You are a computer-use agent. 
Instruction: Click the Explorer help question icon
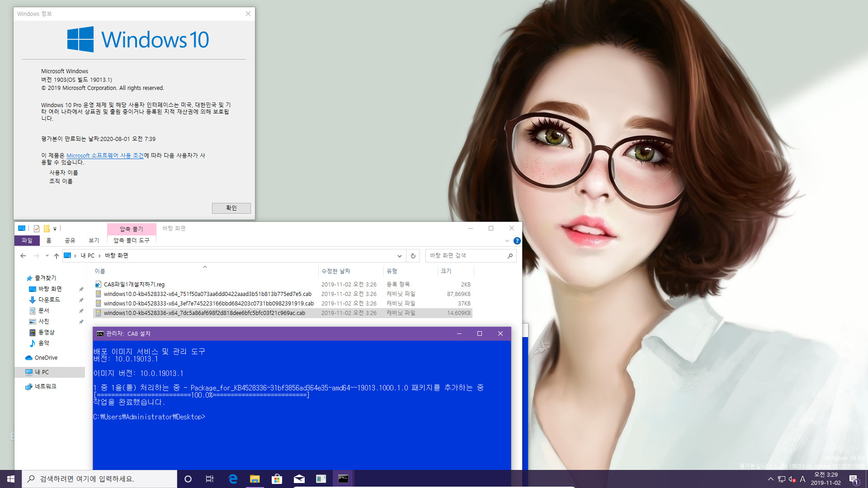pyautogui.click(x=517, y=241)
